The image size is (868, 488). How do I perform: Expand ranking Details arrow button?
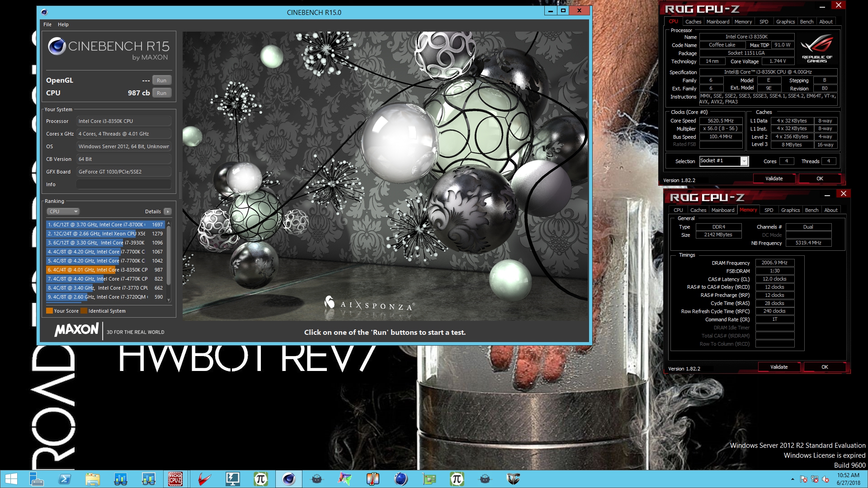(x=167, y=211)
